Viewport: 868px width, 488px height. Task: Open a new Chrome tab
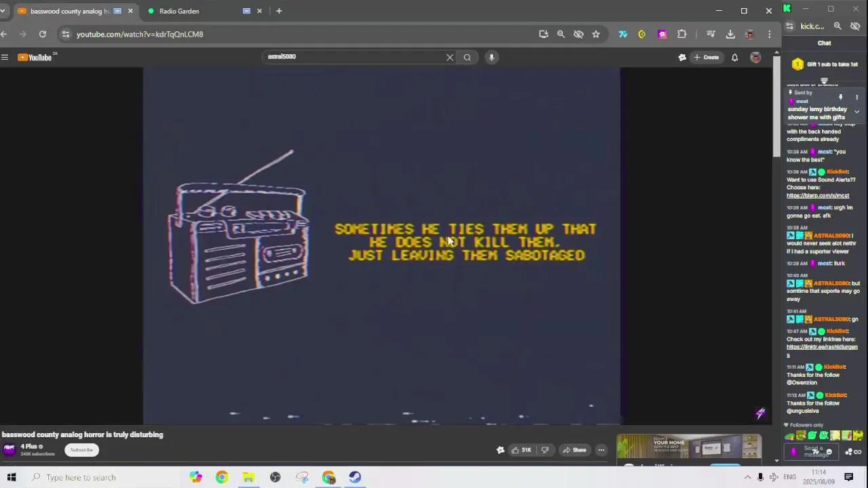click(x=279, y=11)
